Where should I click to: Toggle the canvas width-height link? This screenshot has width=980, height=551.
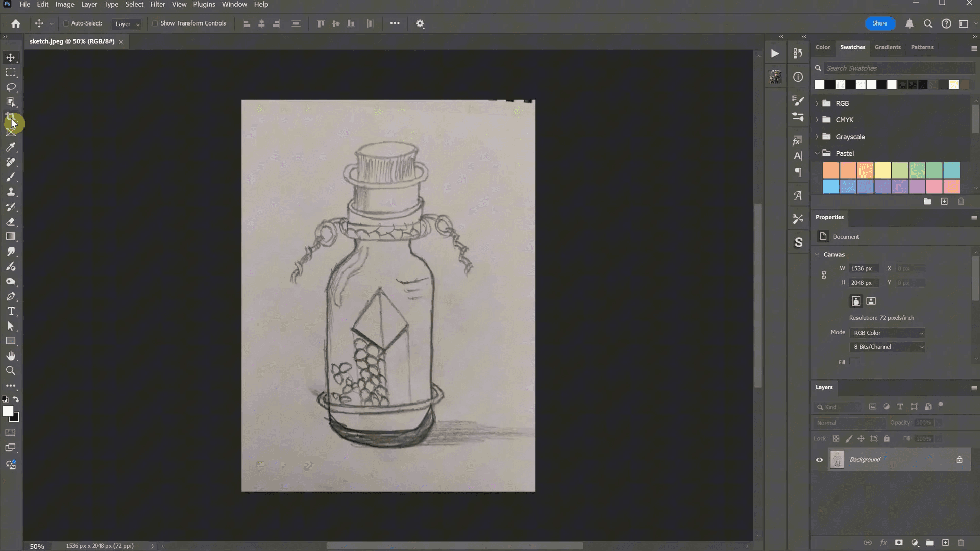824,275
